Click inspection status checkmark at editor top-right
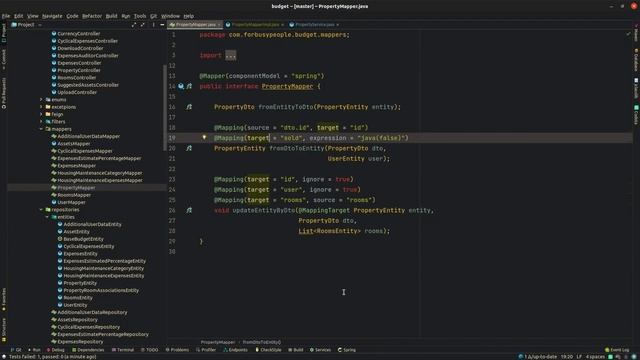Image resolution: width=640 pixels, height=360 pixels. tap(628, 34)
